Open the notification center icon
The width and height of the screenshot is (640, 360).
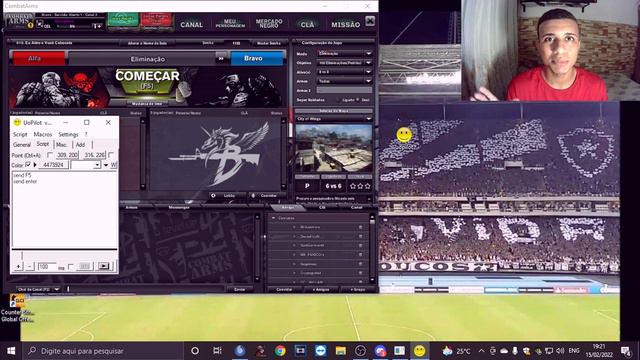pyautogui.click(x=625, y=351)
